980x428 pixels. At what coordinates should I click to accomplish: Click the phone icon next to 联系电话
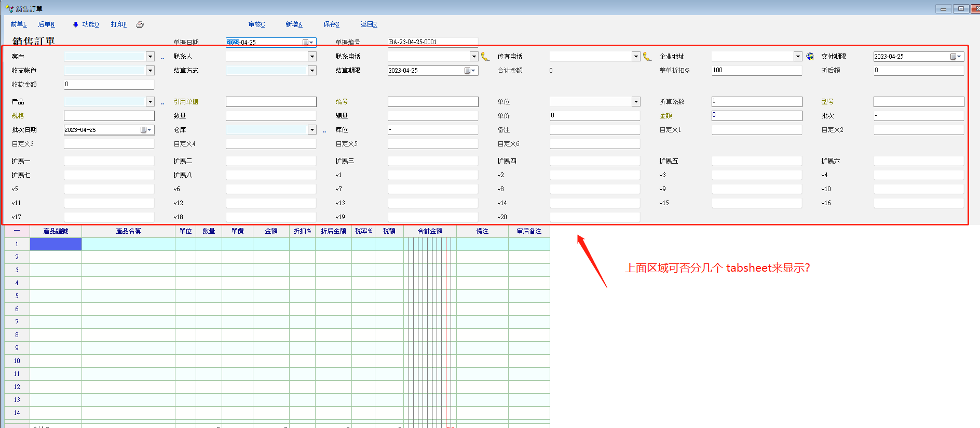coord(485,57)
